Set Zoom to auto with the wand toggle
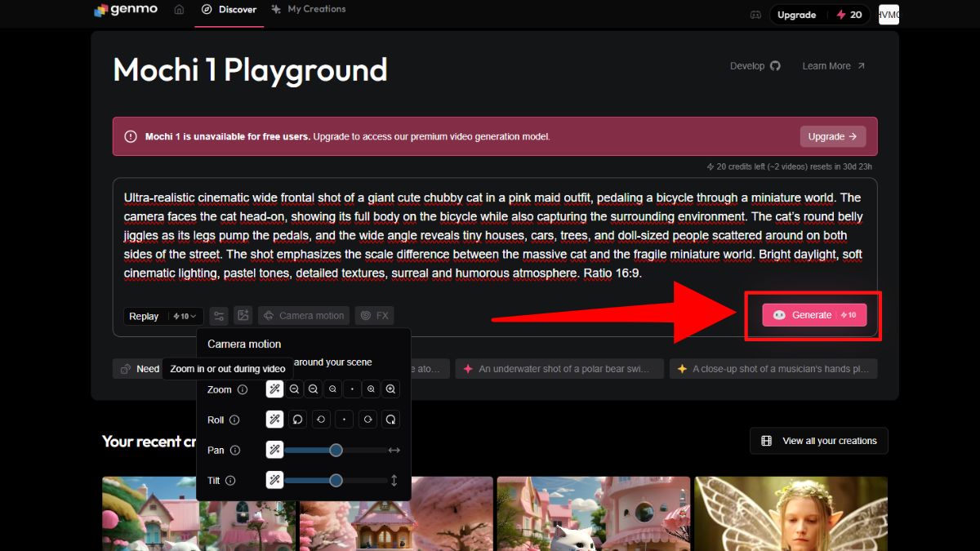 click(274, 389)
